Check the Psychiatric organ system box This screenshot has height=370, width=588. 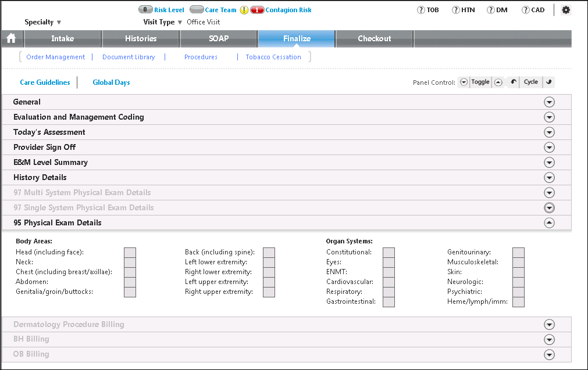click(x=518, y=292)
